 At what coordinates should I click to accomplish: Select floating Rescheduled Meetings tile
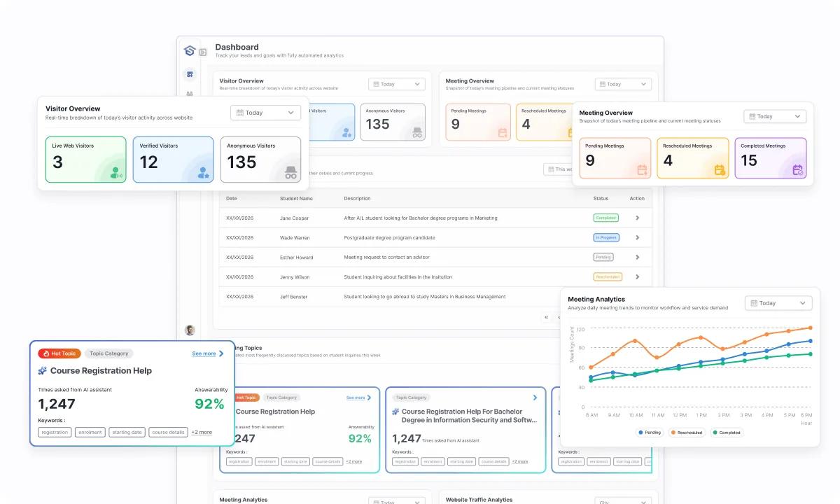692,158
